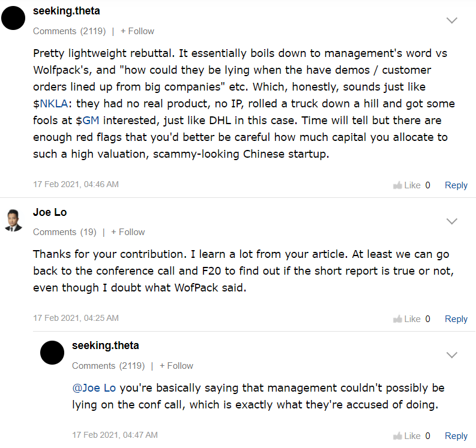Image resolution: width=476 pixels, height=448 pixels.
Task: Reply to Joe Lo's comment
Action: click(x=456, y=319)
